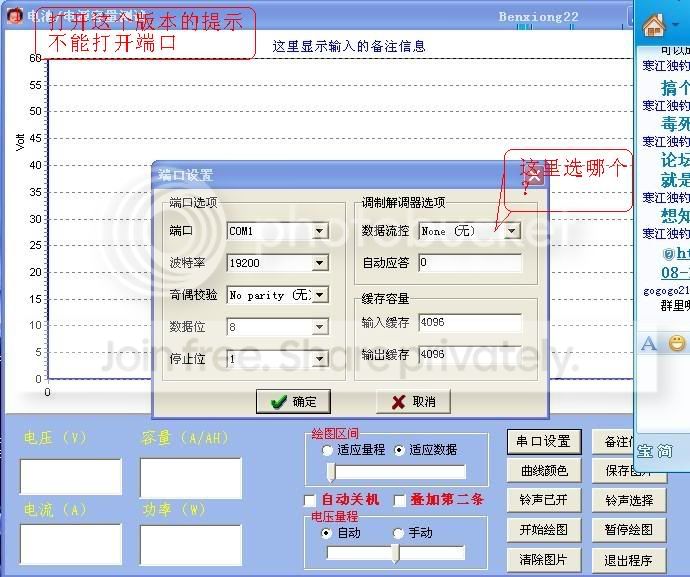Choose the 手动 voltage range radio option
690x577 pixels.
pos(399,533)
